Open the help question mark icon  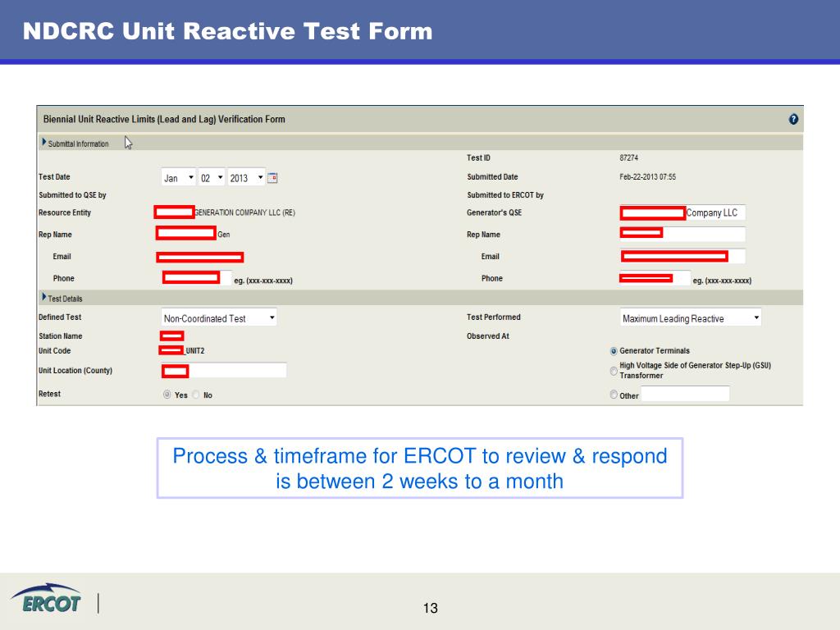[x=793, y=120]
